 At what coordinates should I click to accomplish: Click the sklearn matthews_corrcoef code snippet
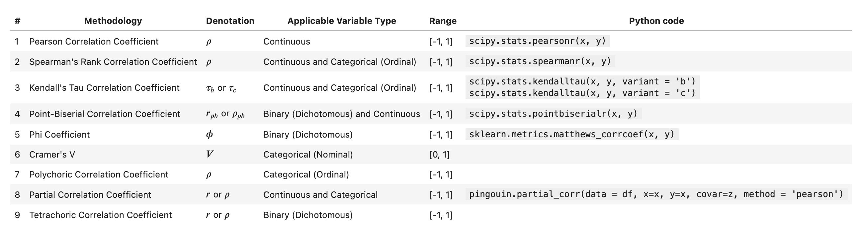(x=571, y=134)
